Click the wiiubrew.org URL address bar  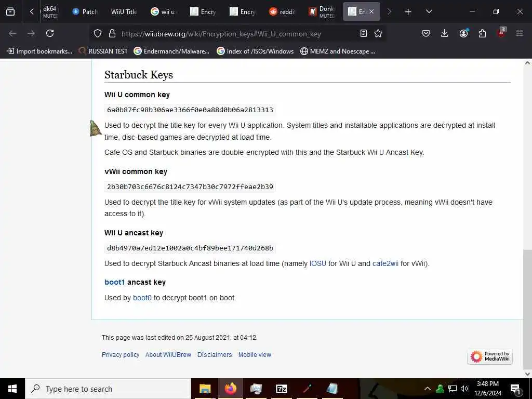[x=221, y=34]
